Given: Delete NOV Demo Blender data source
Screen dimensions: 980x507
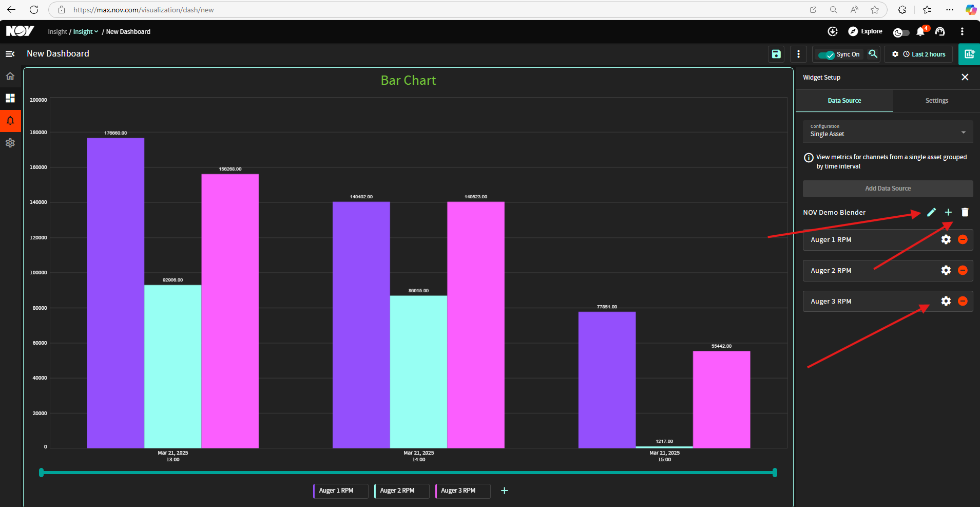Looking at the screenshot, I should [965, 212].
